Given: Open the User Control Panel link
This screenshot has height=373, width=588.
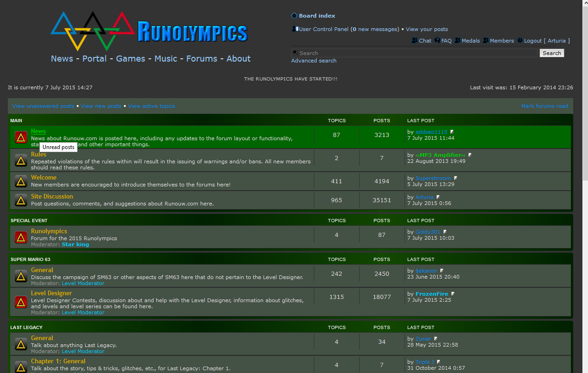Looking at the screenshot, I should (x=324, y=29).
